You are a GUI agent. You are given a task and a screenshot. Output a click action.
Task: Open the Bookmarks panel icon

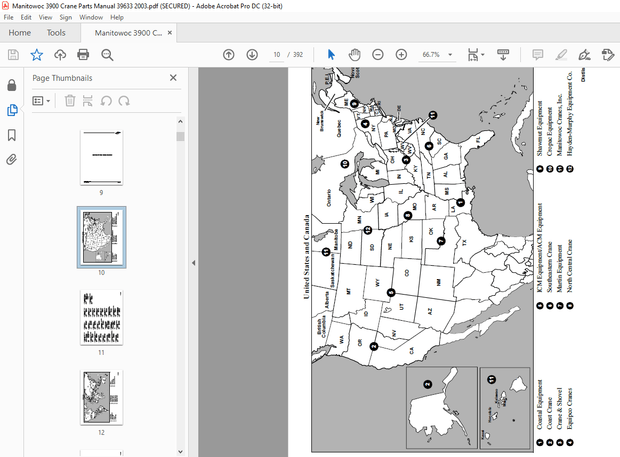click(x=12, y=135)
